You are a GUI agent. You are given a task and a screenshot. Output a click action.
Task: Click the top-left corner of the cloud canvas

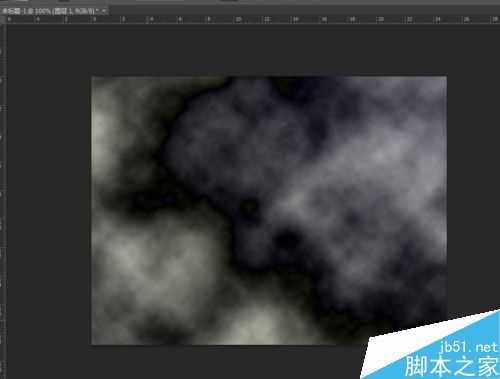point(92,77)
